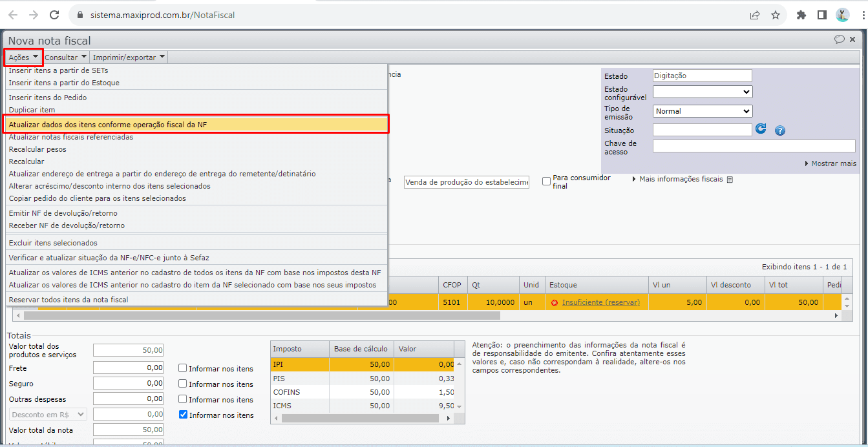Expand the Mostrar mais section
Image resolution: width=868 pixels, height=447 pixels.
coord(830,163)
